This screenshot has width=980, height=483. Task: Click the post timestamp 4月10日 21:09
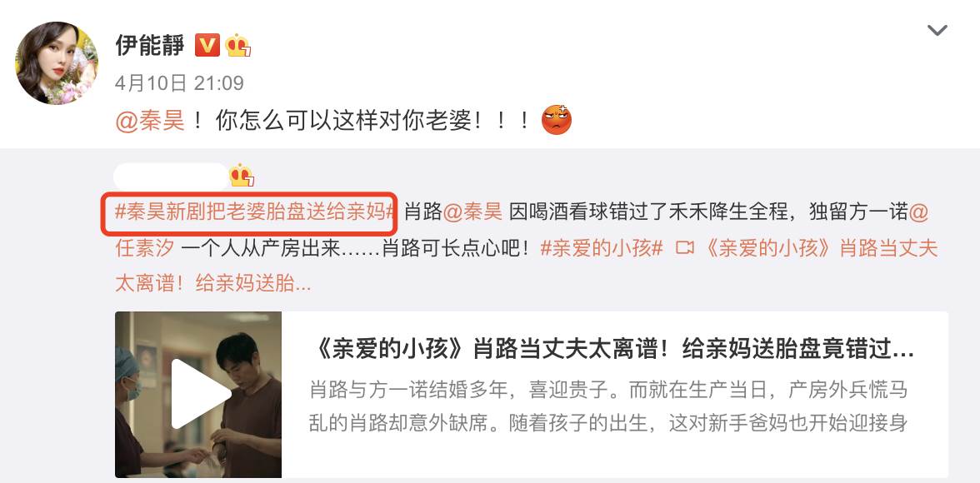[x=179, y=83]
